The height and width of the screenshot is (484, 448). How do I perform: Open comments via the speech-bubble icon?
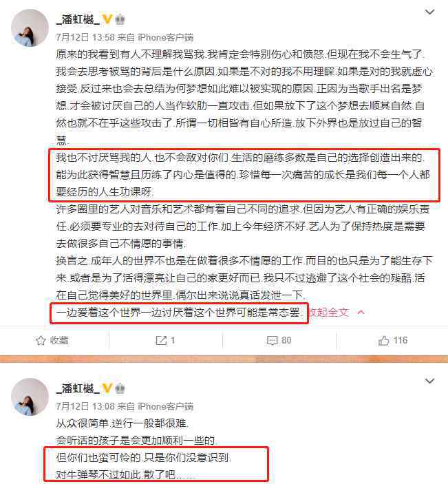coord(272,341)
